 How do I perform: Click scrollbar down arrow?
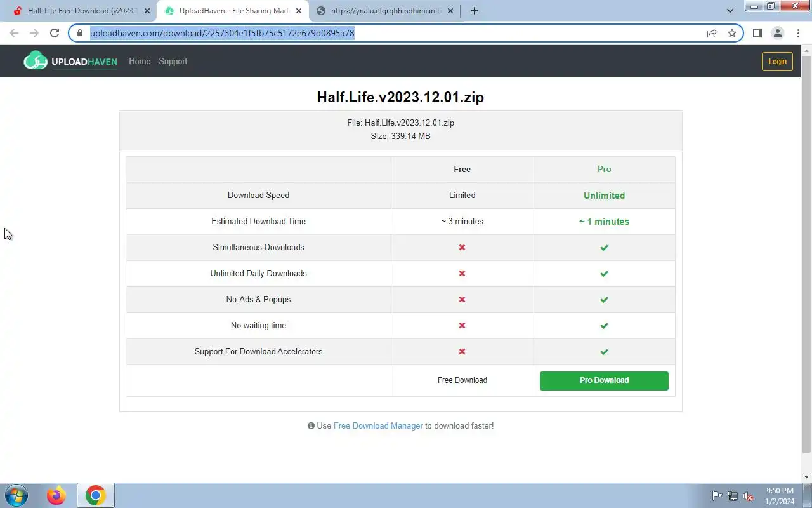tap(806, 477)
